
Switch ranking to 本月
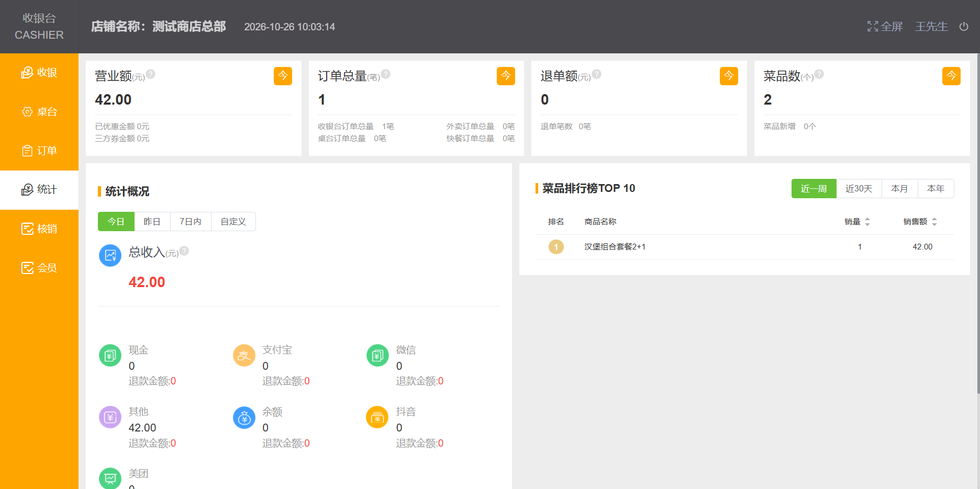coord(900,189)
